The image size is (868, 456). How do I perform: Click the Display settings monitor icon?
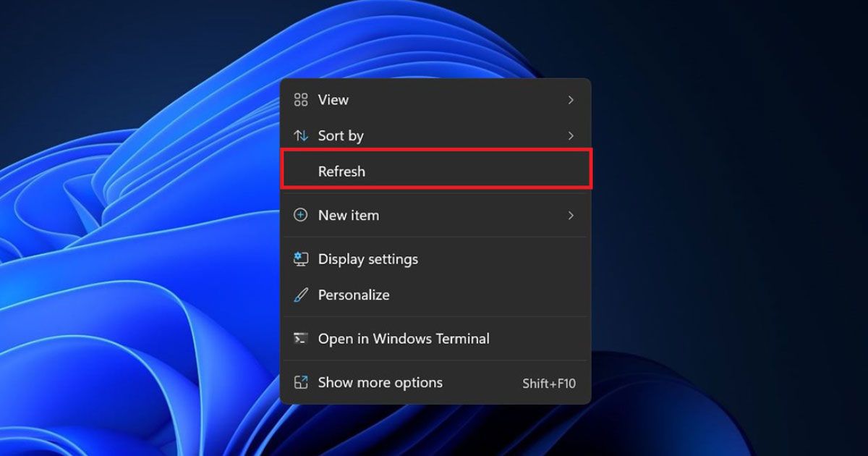click(x=300, y=258)
